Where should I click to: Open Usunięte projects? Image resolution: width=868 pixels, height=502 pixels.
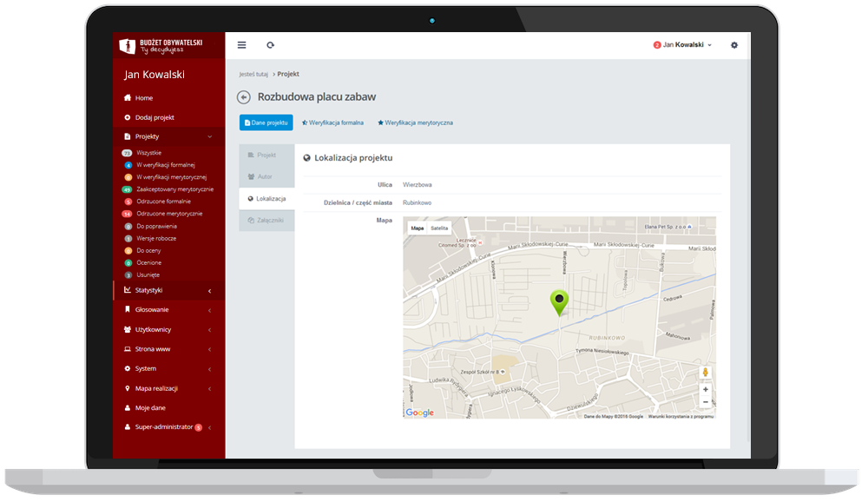pos(148,274)
